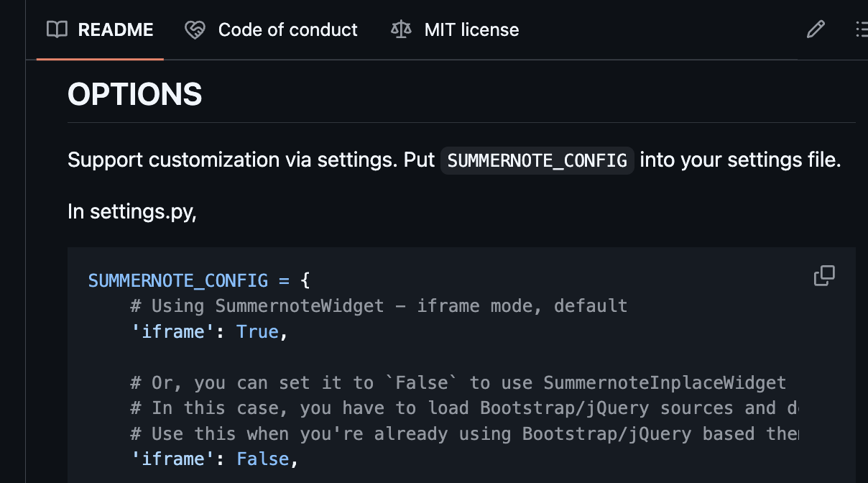This screenshot has height=483, width=868.
Task: Select the MIT license tab
Action: coord(471,29)
